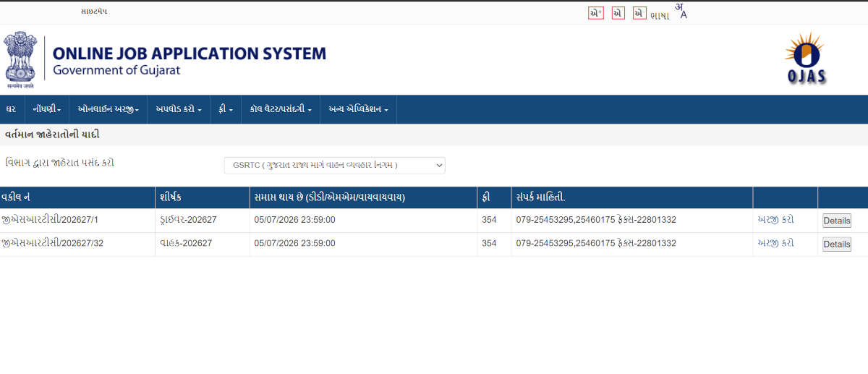Click the ONLINE JOB APPLICATION SYSTEM title
The image size is (868, 374).
pyautogui.click(x=190, y=54)
